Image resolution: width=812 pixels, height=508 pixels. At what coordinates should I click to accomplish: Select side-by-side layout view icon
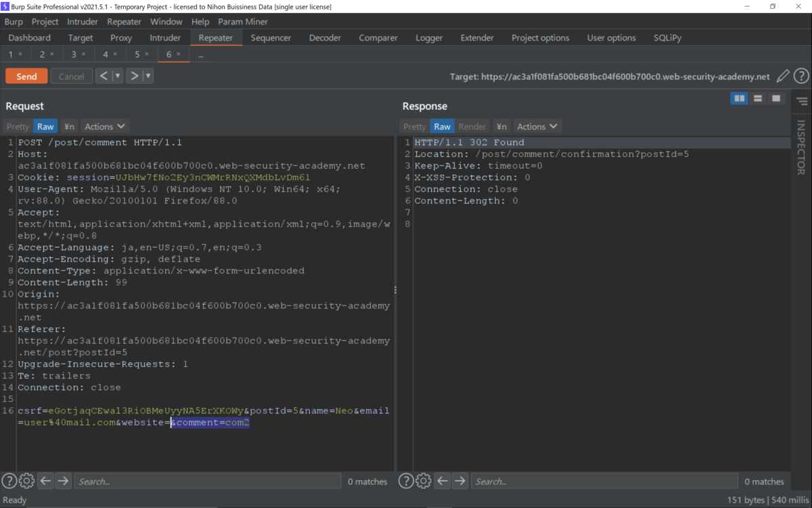(740, 99)
